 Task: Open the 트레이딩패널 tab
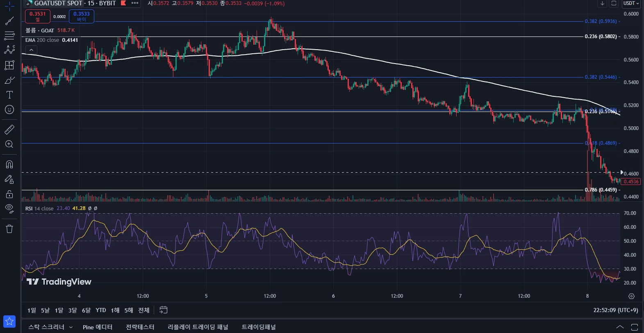click(259, 327)
